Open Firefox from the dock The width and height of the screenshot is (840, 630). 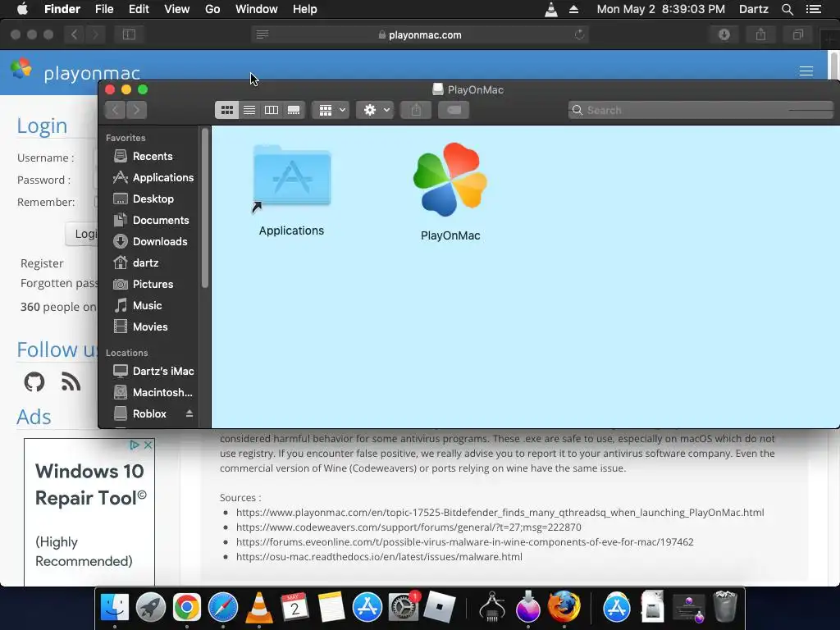tap(564, 608)
